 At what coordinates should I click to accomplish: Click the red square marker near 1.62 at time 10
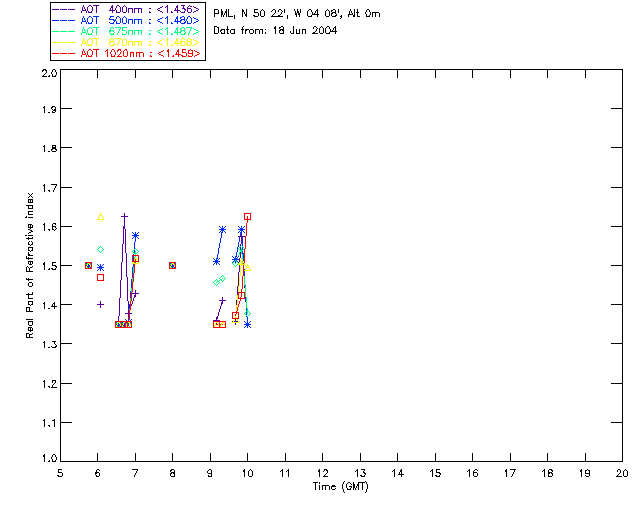click(x=247, y=217)
